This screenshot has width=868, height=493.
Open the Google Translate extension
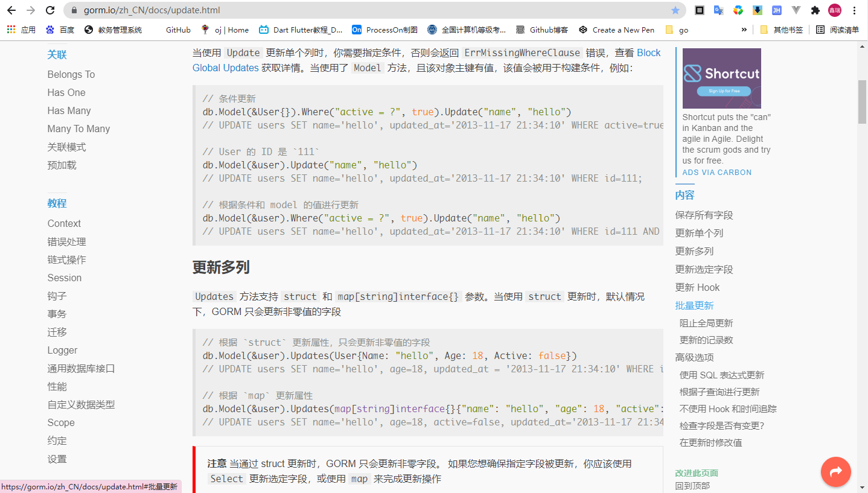pos(718,10)
